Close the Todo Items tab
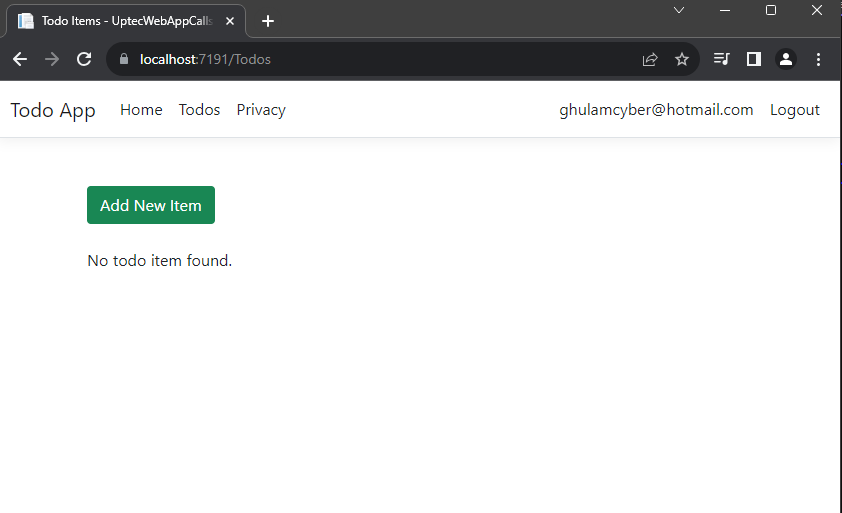 point(230,21)
